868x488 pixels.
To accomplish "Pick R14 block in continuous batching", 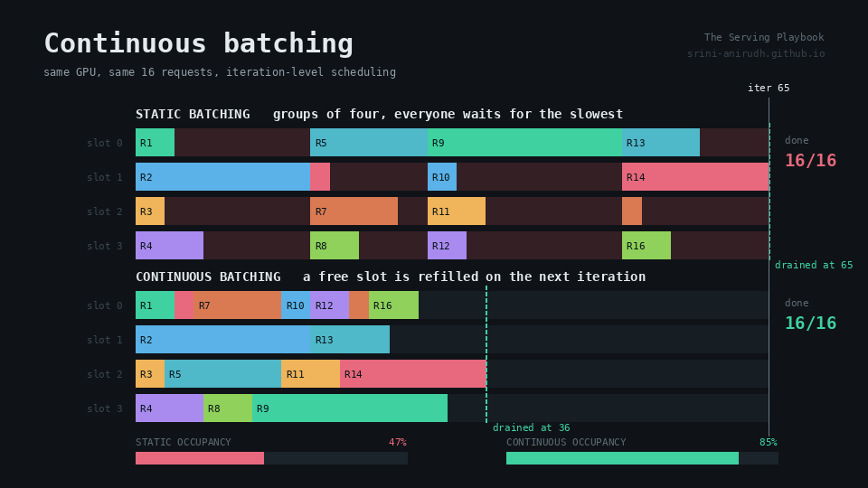I will (413, 373).
